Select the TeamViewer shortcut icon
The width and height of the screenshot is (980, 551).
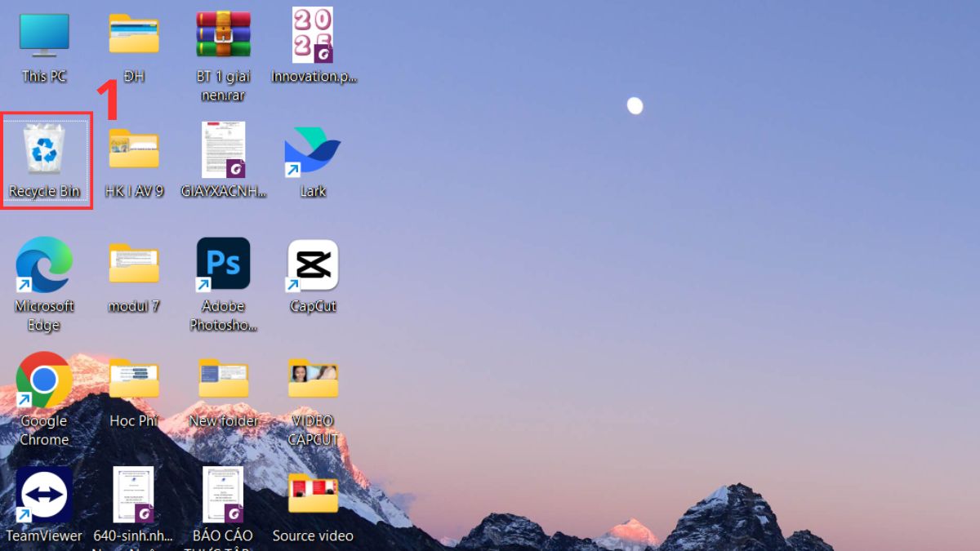pos(44,495)
